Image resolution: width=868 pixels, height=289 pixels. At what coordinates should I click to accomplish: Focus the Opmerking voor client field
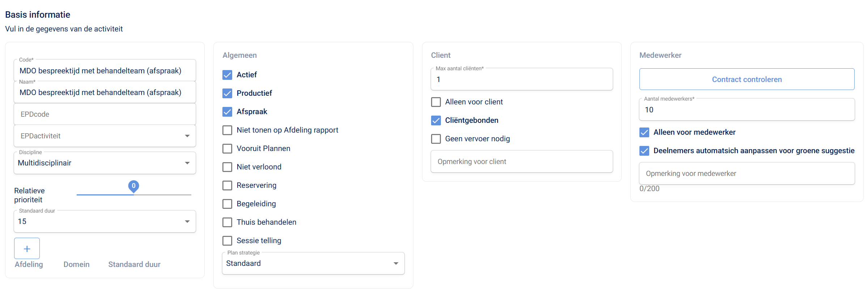coord(522,161)
